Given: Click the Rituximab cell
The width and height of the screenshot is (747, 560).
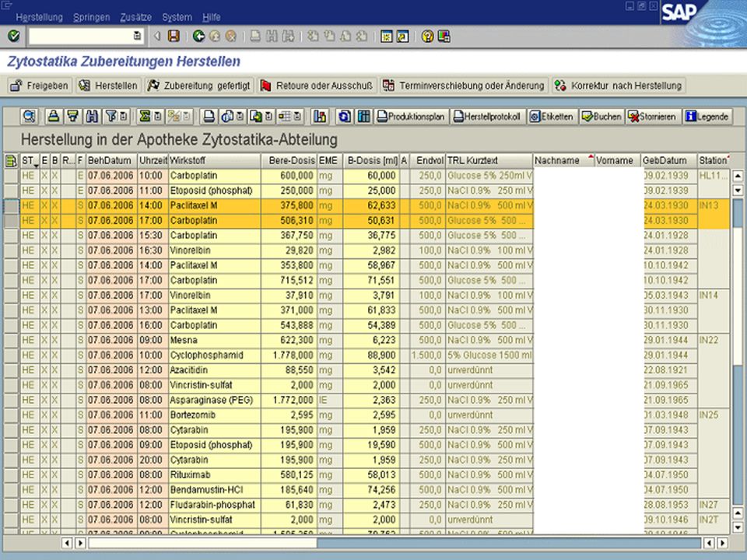Looking at the screenshot, I should pyautogui.click(x=215, y=475).
